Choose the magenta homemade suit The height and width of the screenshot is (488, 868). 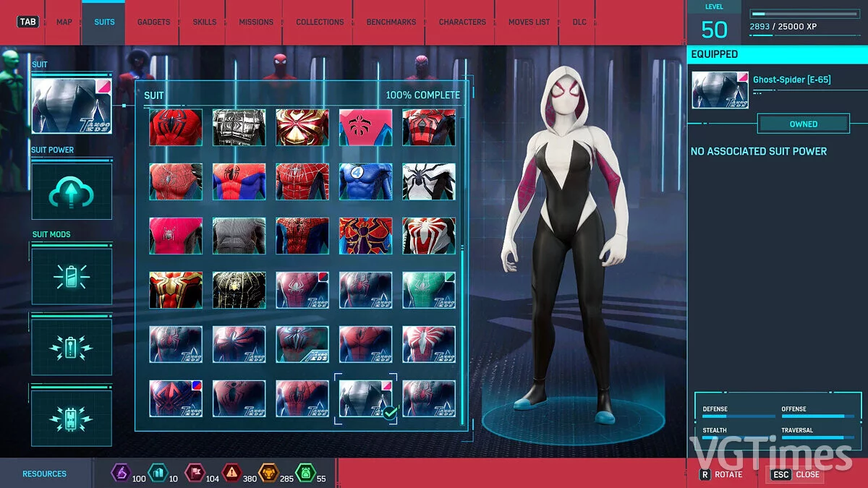point(176,236)
